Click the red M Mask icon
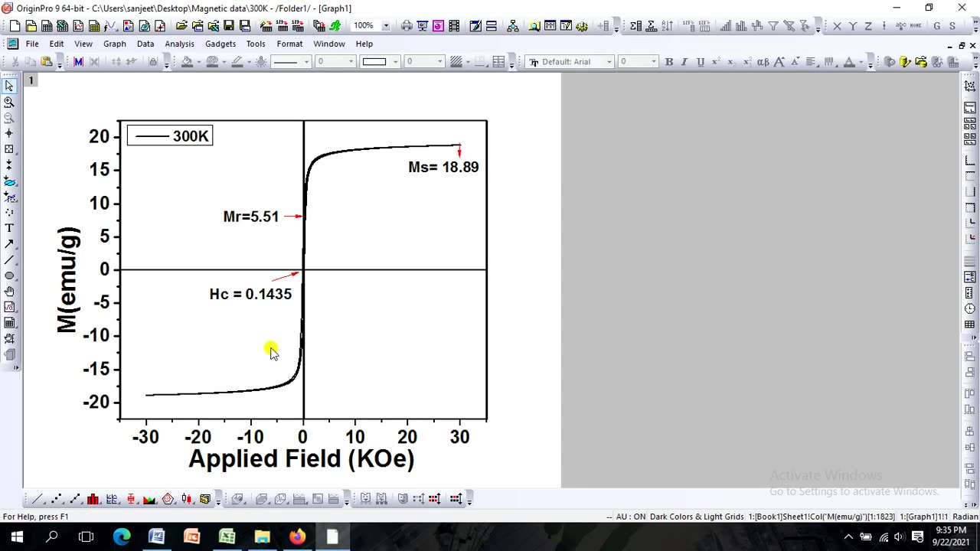Image resolution: width=980 pixels, height=551 pixels. [x=78, y=62]
